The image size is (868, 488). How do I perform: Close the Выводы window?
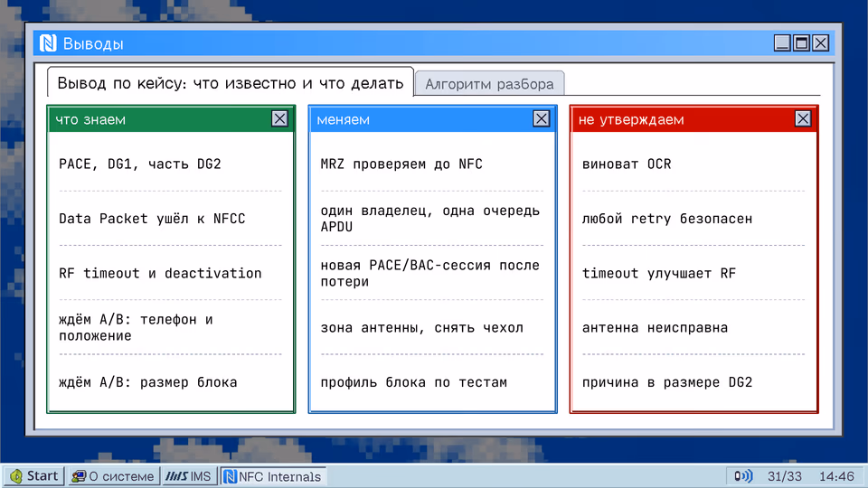point(820,42)
